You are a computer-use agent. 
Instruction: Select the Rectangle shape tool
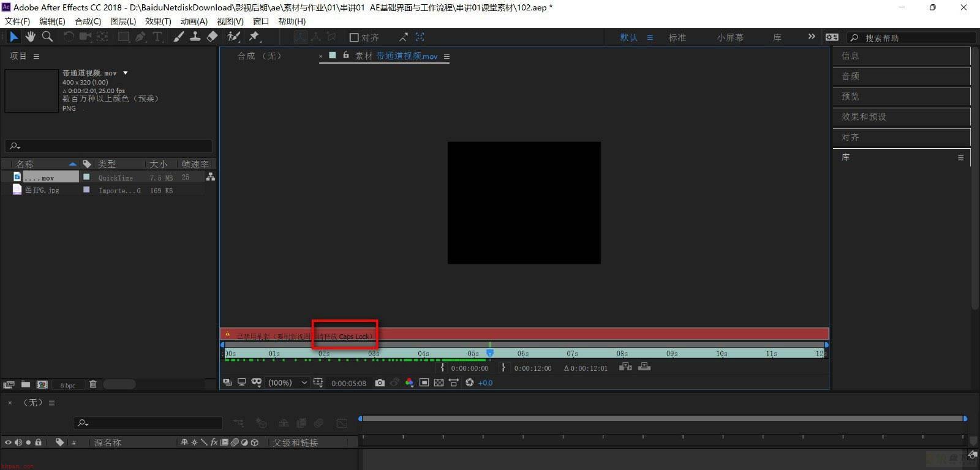pos(123,37)
